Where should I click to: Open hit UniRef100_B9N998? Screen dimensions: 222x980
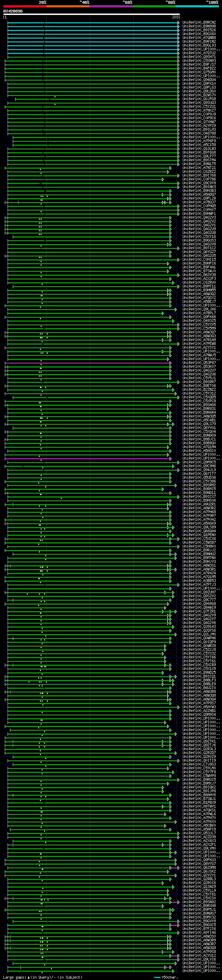tap(199, 26)
